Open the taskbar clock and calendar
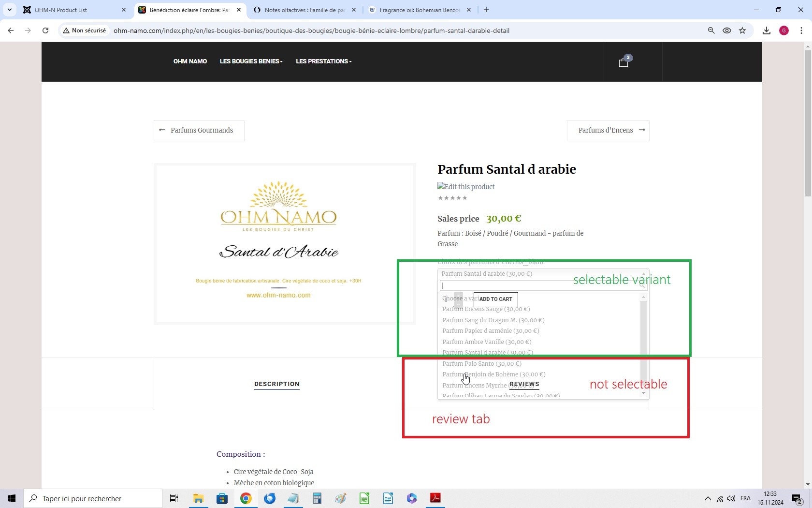The height and width of the screenshot is (508, 812). click(770, 498)
